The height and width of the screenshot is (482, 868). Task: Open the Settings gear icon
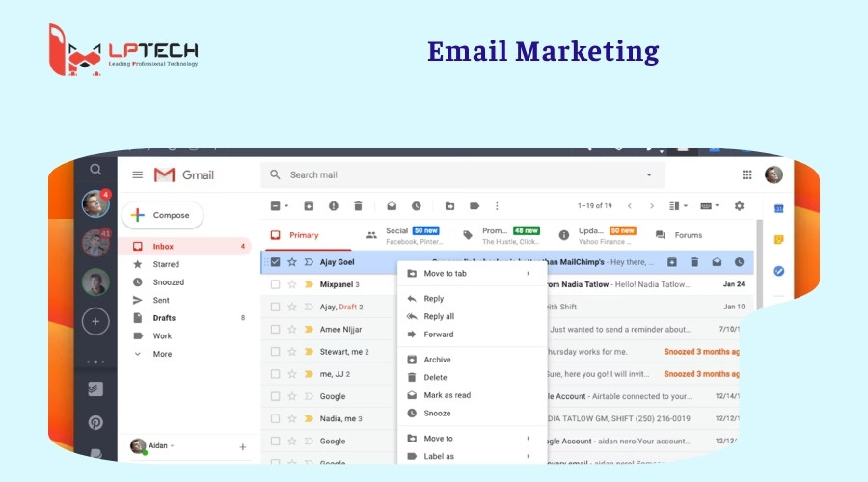pyautogui.click(x=739, y=206)
